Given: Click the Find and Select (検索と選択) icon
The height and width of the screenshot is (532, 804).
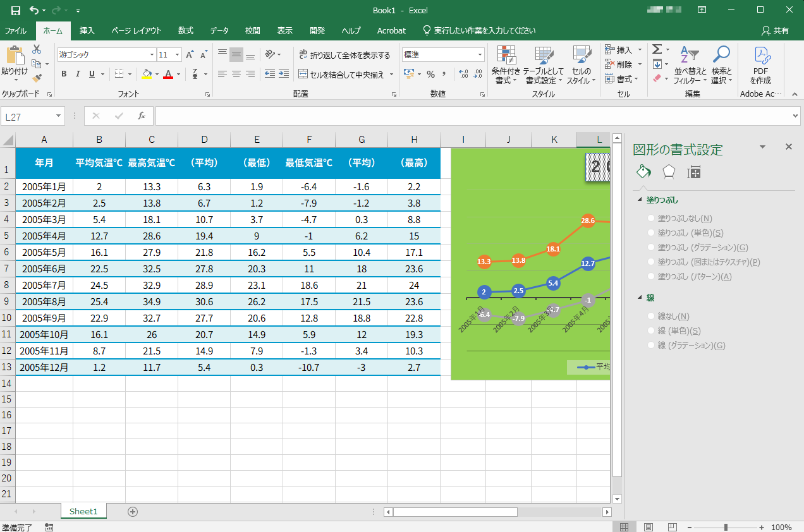Looking at the screenshot, I should 721,66.
